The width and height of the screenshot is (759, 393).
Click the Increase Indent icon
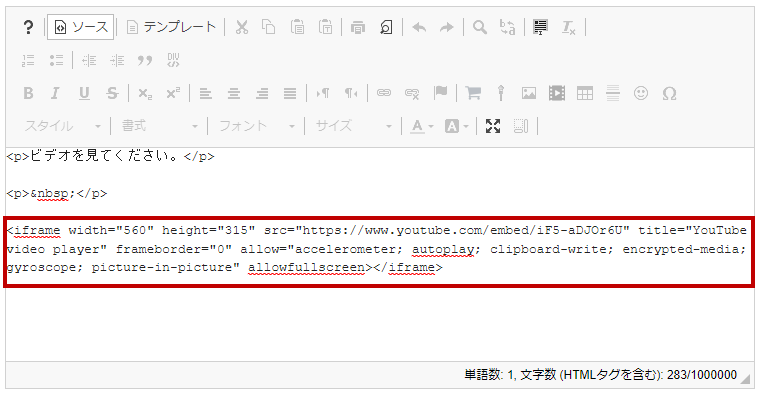tap(117, 60)
